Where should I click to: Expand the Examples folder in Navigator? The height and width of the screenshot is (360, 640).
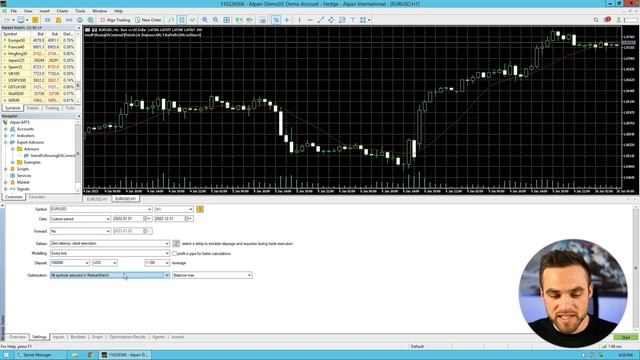13,162
